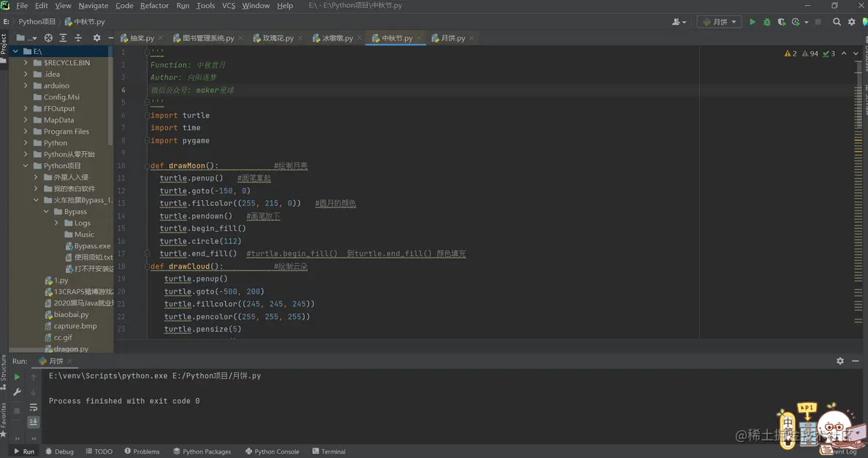Open the Terminal tool window
The width and height of the screenshot is (868, 458).
329,451
